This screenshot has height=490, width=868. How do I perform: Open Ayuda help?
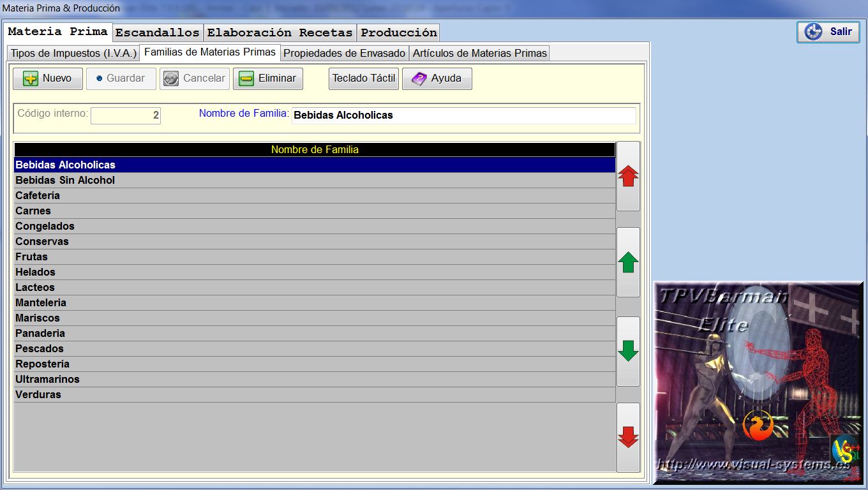(x=437, y=78)
